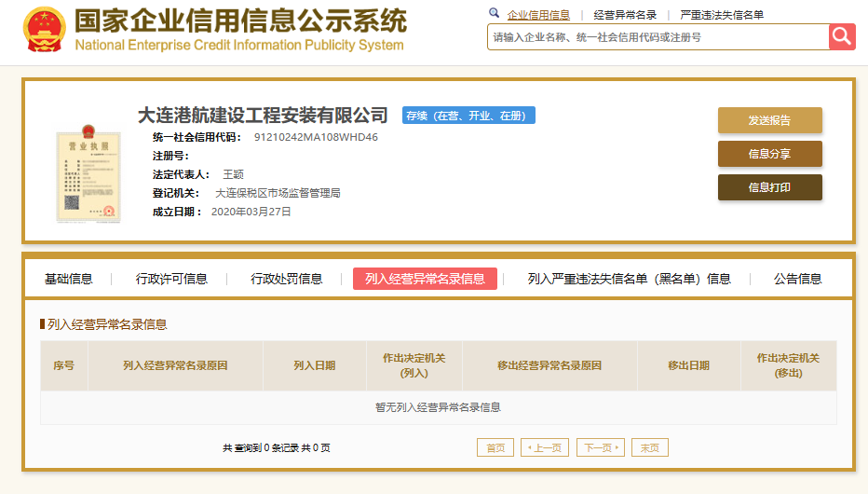Click the 信息打印 button
The image size is (868, 494).
(x=769, y=187)
